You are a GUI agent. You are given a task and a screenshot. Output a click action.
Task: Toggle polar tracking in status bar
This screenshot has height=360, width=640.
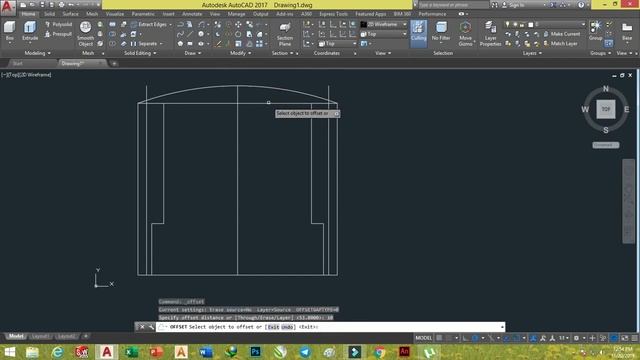coord(475,338)
